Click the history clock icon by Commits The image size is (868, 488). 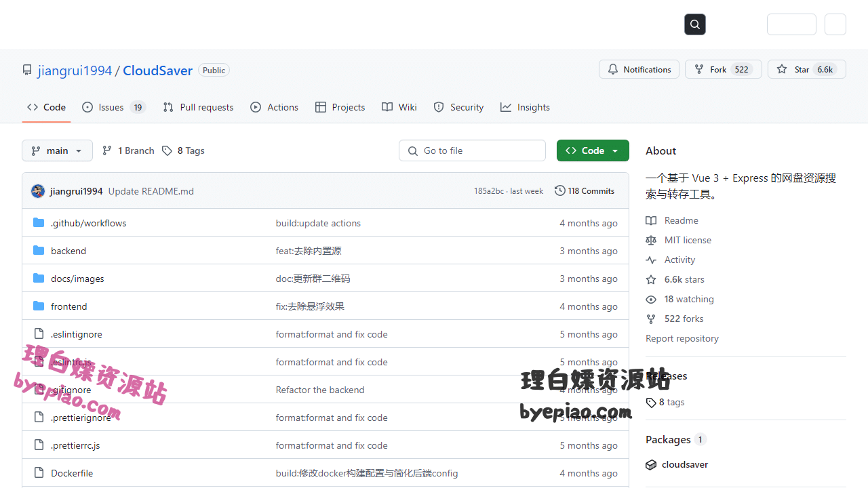coord(560,191)
